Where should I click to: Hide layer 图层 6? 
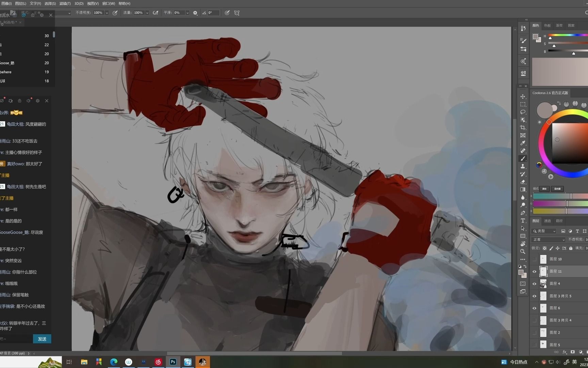534,308
